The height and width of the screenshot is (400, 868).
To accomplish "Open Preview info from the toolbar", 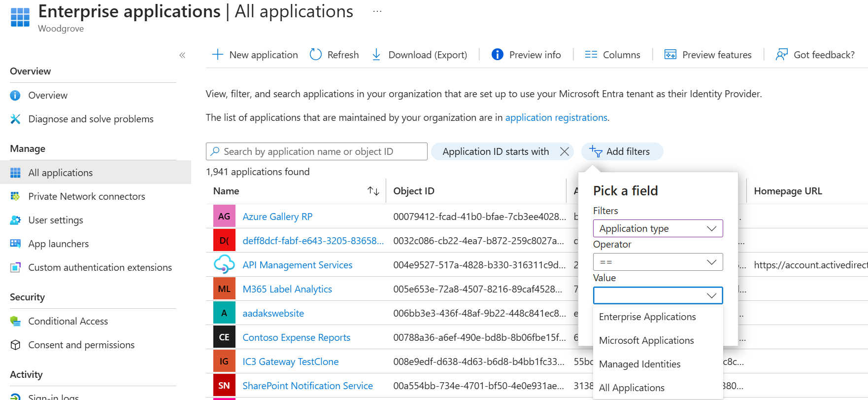I will [x=526, y=55].
